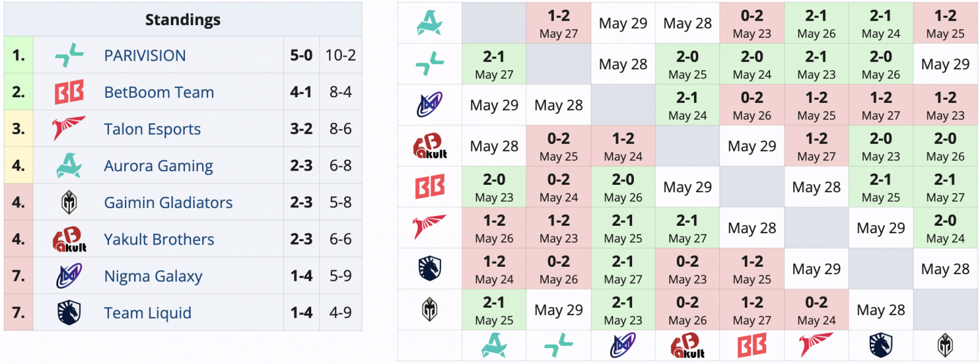The height and width of the screenshot is (364, 980).
Task: Open the Talon Esports team link
Action: (x=153, y=129)
